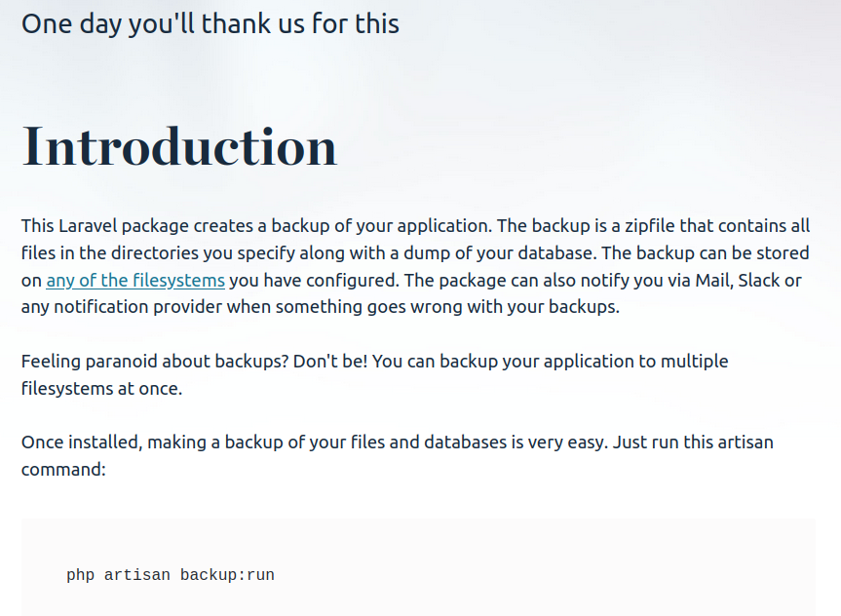841x616 pixels.
Task: Click the 'Don't be!' text
Action: pos(330,362)
